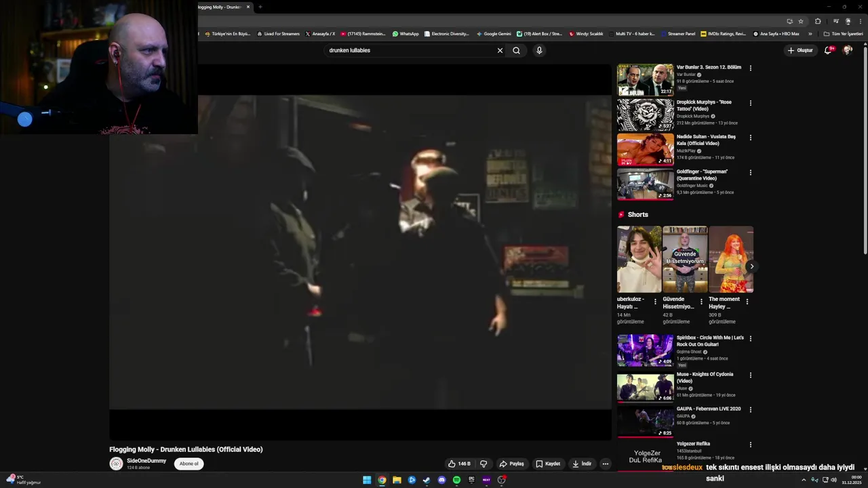This screenshot has height=488, width=868.
Task: Close the Flogging Molly browser tab
Action: (x=248, y=7)
